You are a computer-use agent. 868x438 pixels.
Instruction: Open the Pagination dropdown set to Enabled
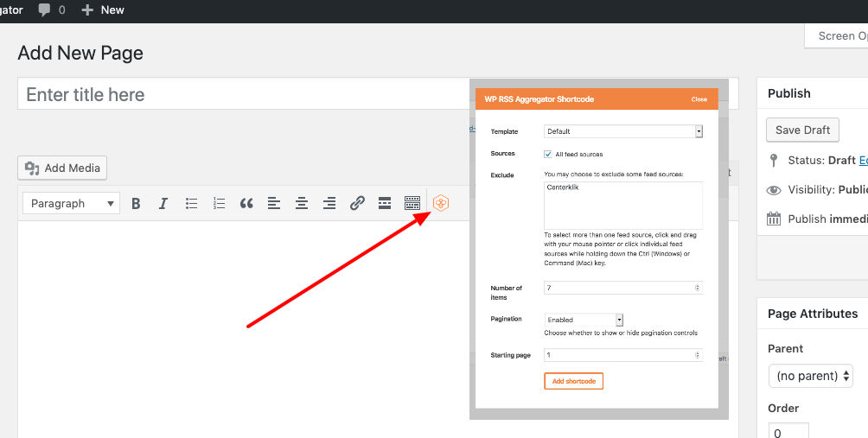[584, 320]
